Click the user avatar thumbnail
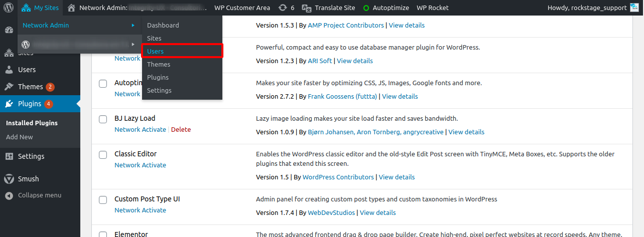644x237 pixels. [635, 8]
